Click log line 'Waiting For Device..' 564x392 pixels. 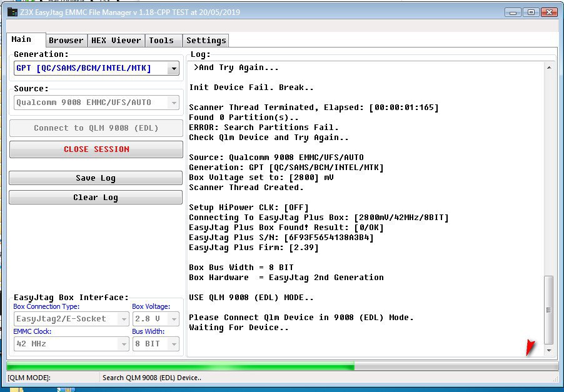239,328
